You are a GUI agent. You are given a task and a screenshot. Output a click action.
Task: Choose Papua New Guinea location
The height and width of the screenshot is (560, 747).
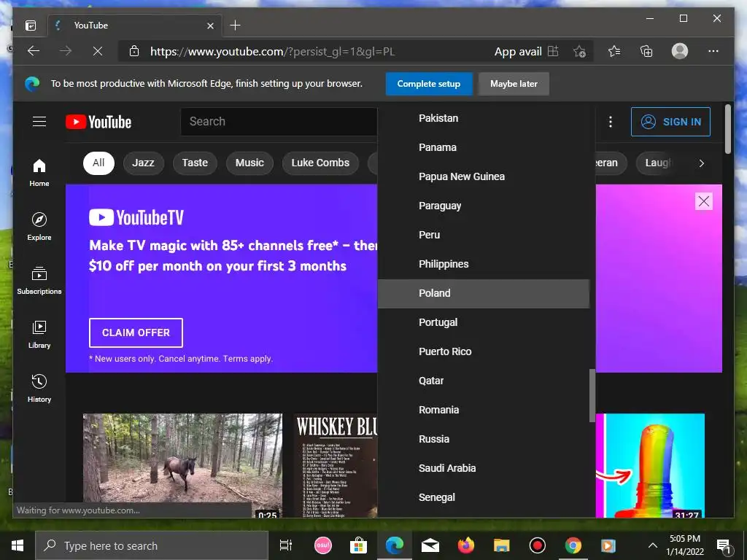pyautogui.click(x=484, y=176)
